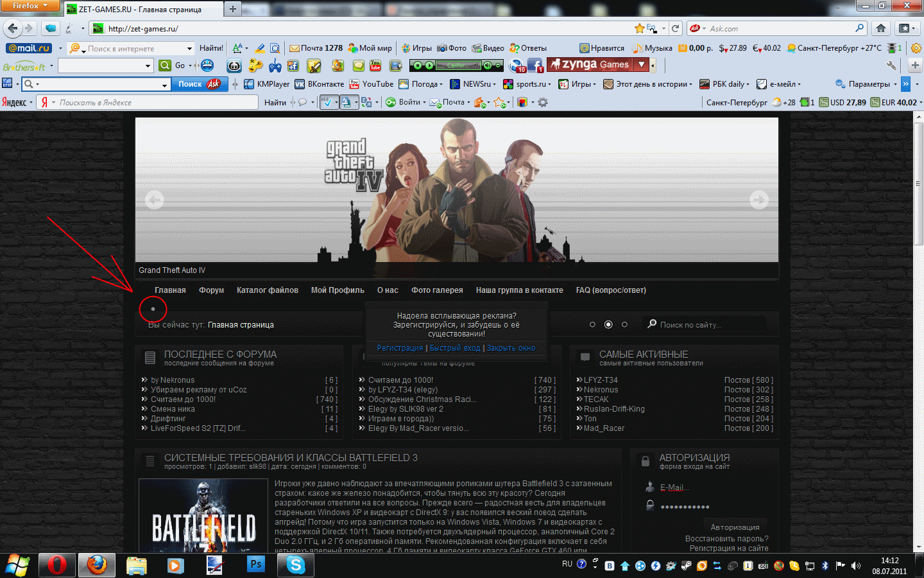Open Каталог файлов in site menu

[268, 290]
